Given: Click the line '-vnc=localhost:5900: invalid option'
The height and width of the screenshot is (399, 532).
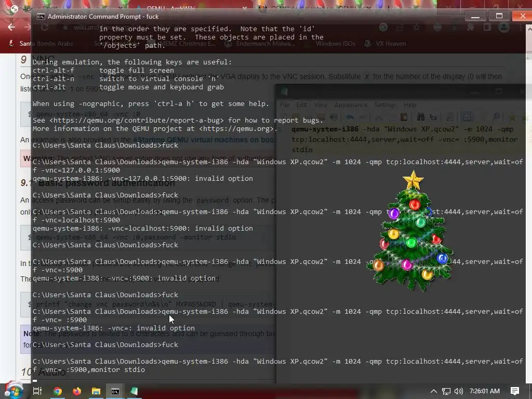Looking at the screenshot, I should tap(143, 229).
